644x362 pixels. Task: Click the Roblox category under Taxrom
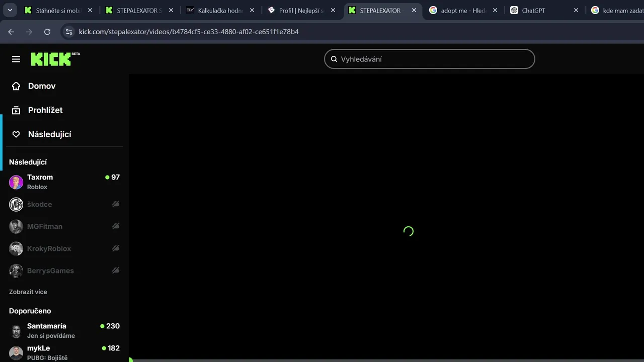(37, 187)
